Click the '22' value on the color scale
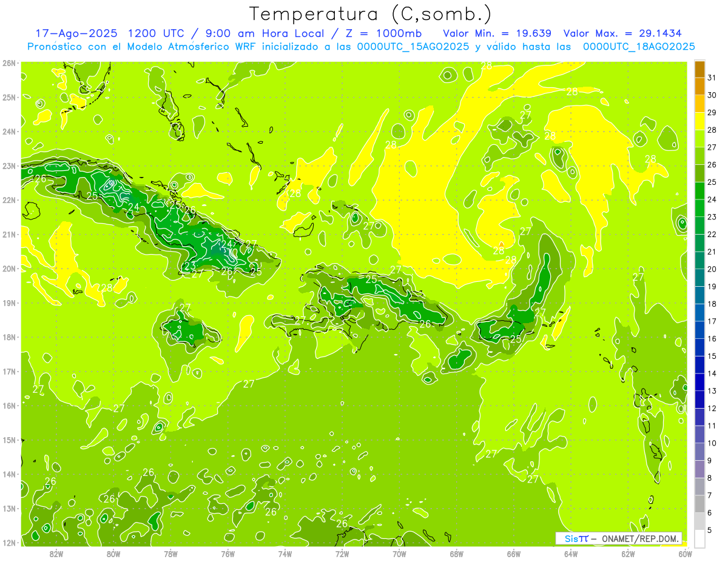Image resolution: width=728 pixels, height=562 pixels. tap(712, 235)
